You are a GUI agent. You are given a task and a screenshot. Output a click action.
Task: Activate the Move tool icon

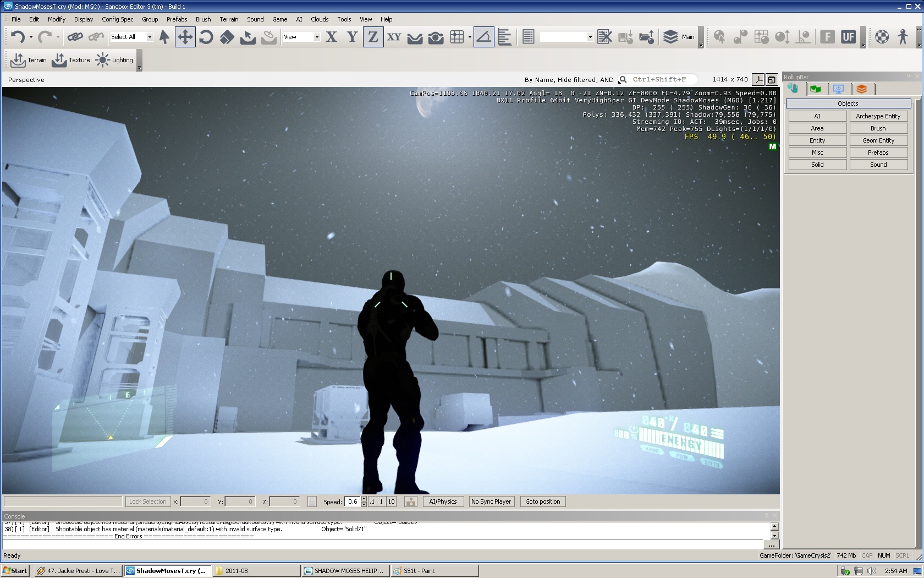coord(185,37)
